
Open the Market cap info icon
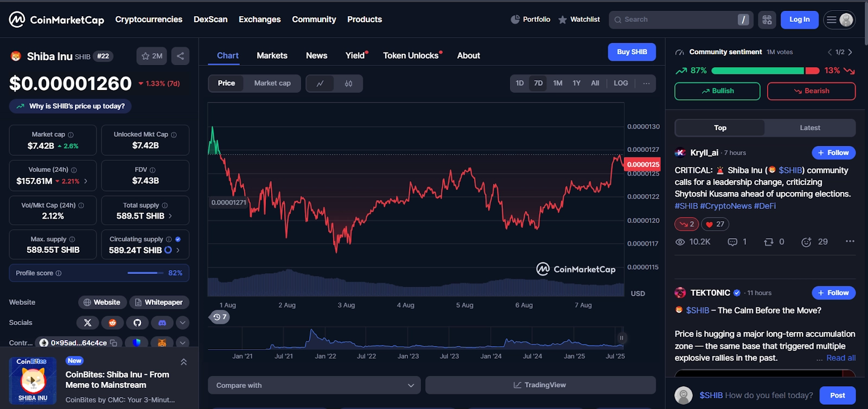(71, 135)
